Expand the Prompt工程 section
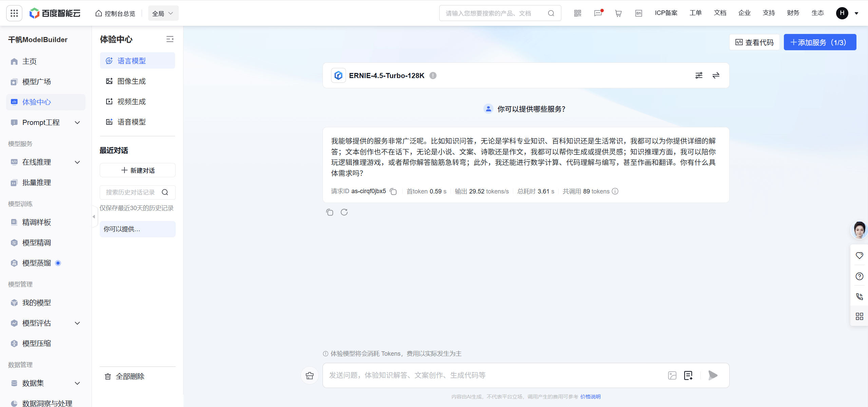 coord(77,122)
